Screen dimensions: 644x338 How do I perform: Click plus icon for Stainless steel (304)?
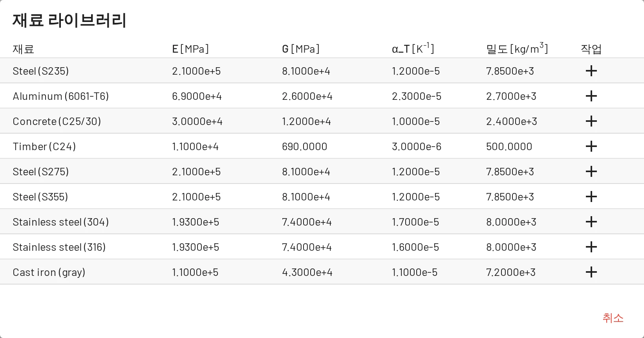591,222
